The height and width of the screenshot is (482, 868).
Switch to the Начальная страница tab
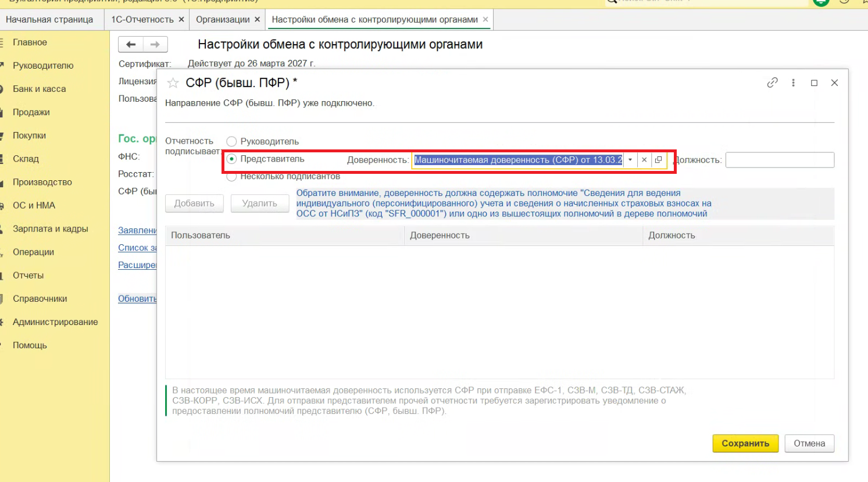[x=49, y=19]
